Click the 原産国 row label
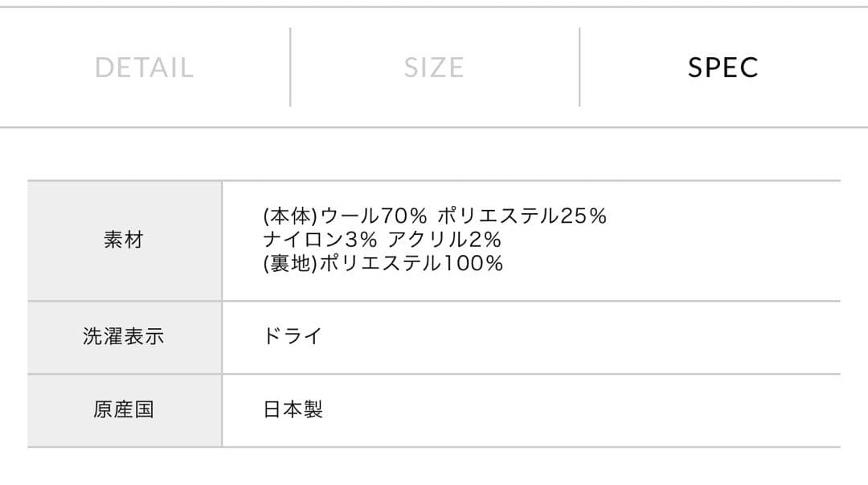 (124, 409)
